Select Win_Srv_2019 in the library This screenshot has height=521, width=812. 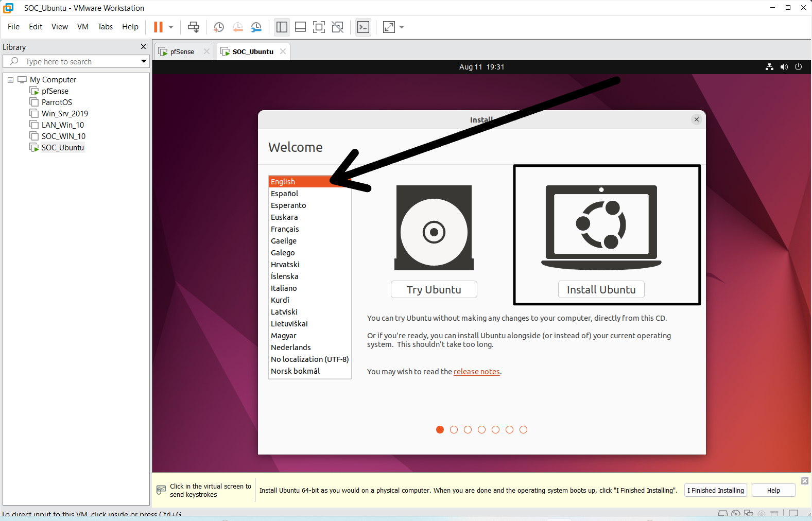65,114
